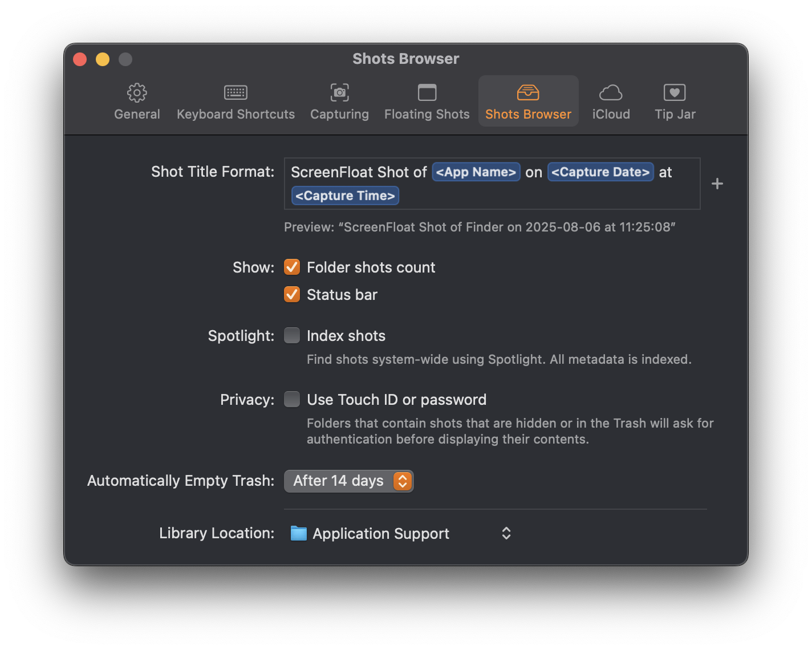The height and width of the screenshot is (650, 812).
Task: Click the Automatically Empty Trash label
Action: [181, 481]
